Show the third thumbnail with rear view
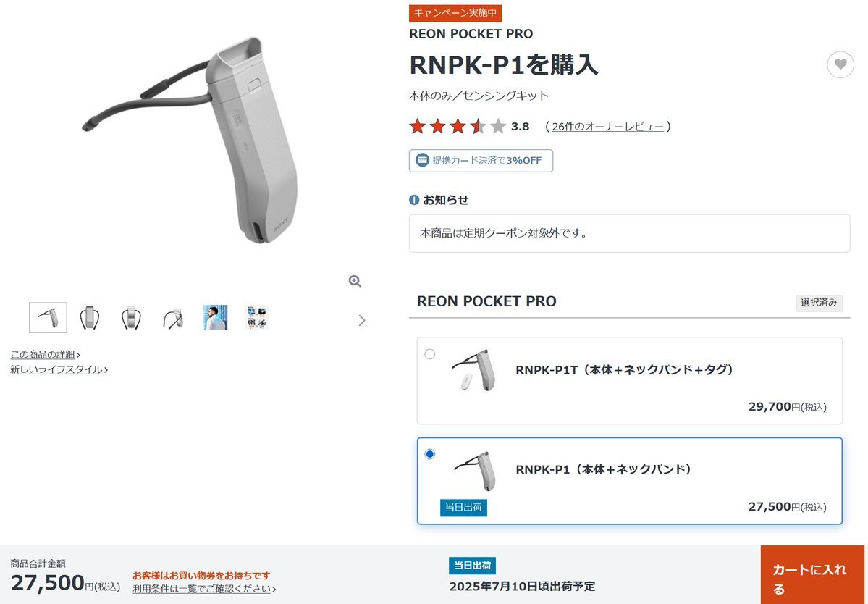Image resolution: width=868 pixels, height=604 pixels. point(131,318)
